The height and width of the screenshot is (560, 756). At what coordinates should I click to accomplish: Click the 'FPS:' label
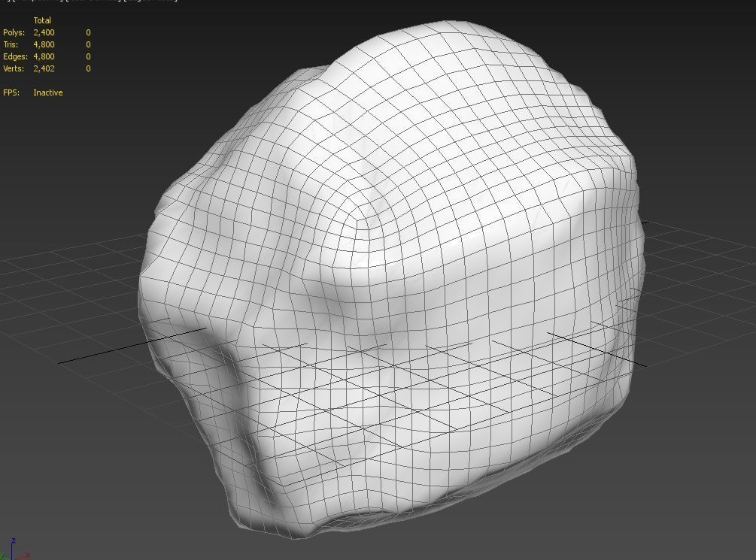tap(11, 92)
